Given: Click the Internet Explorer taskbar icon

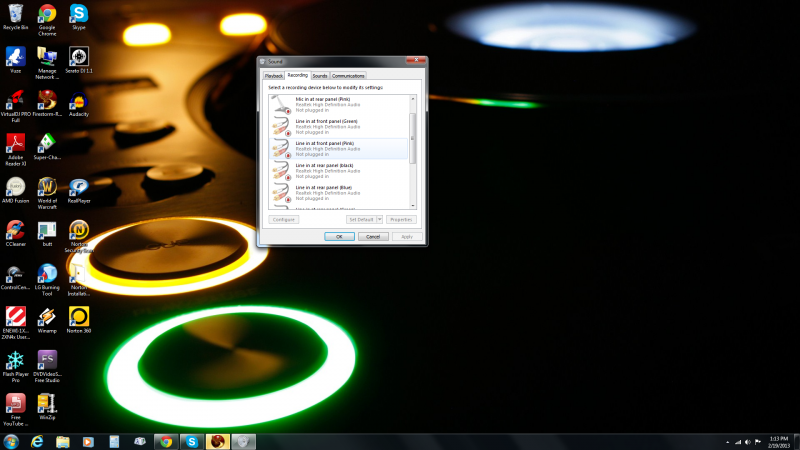Looking at the screenshot, I should tap(37, 441).
